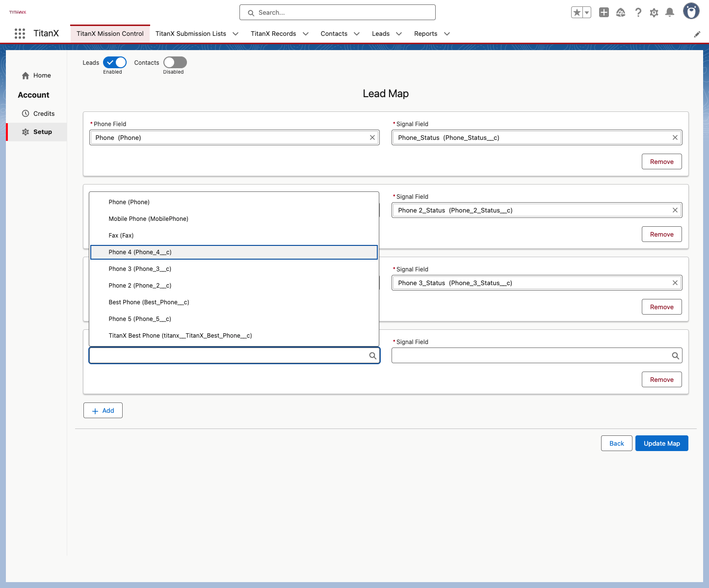Toggle the Leads enabled switch
Image resolution: width=709 pixels, height=588 pixels.
pyautogui.click(x=115, y=62)
